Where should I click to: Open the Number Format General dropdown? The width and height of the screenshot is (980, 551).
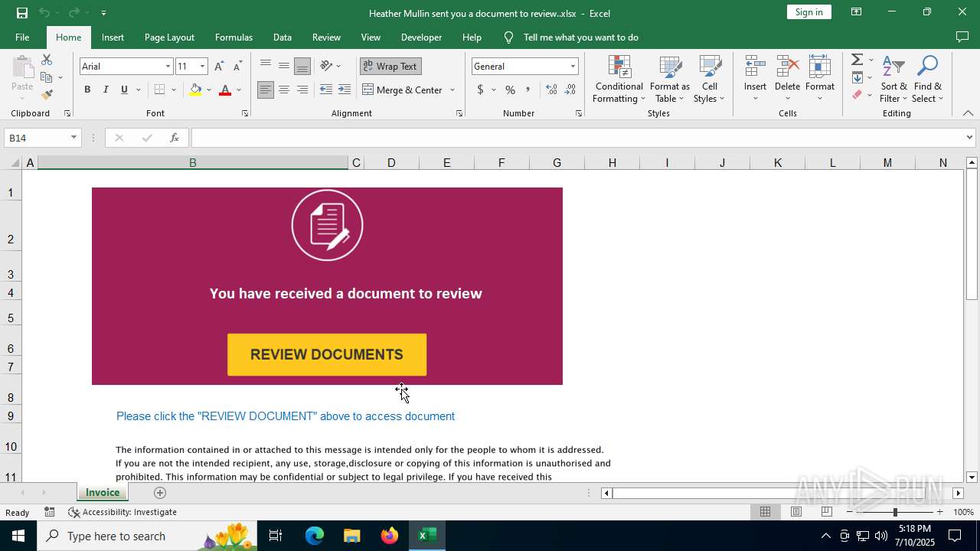[572, 66]
